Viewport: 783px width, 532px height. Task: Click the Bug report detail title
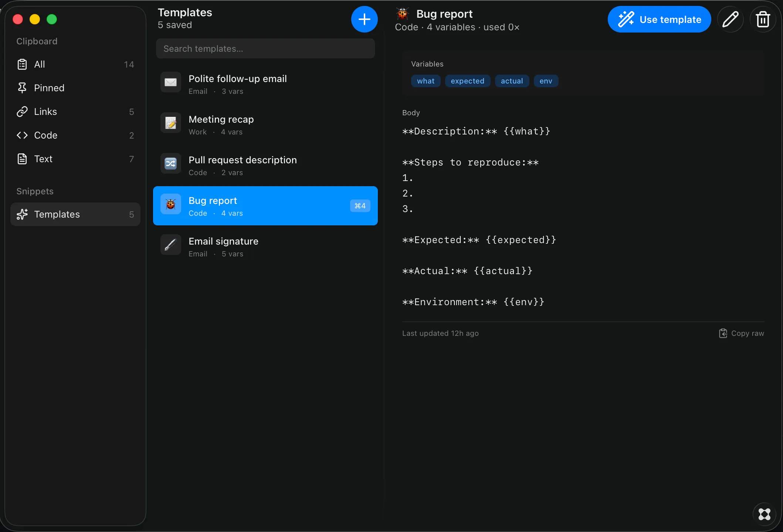pyautogui.click(x=444, y=14)
